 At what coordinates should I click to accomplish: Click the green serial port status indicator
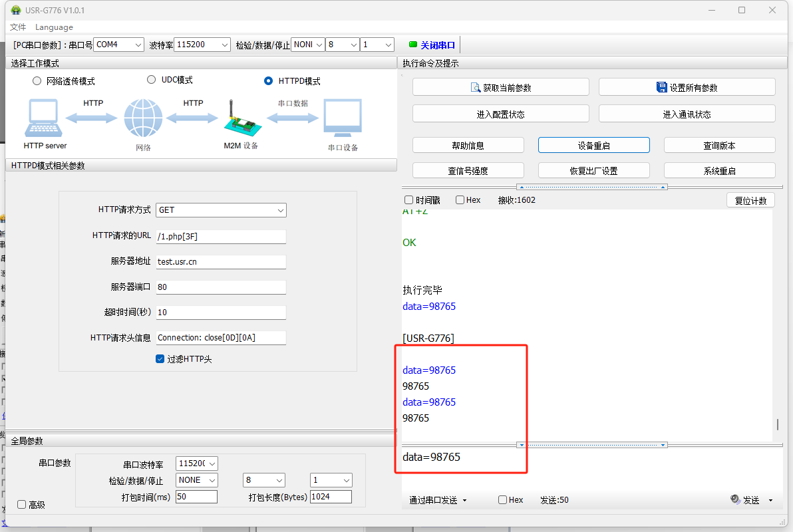click(x=412, y=45)
